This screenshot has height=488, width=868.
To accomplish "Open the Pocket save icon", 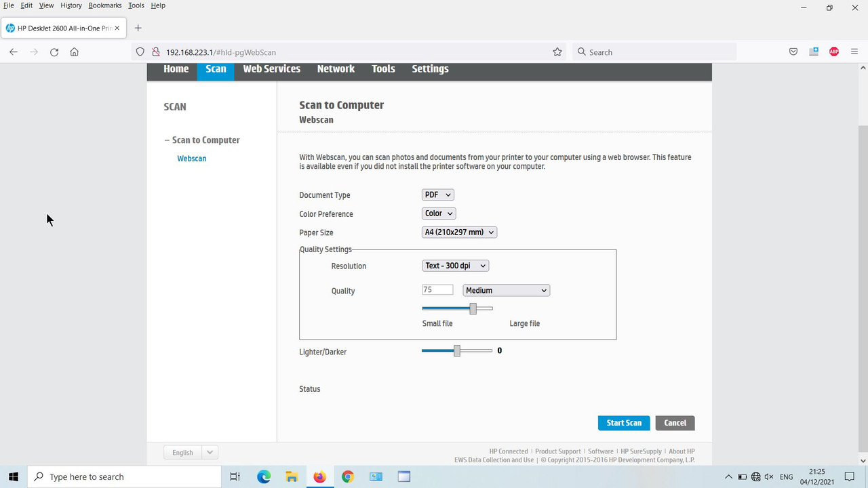I will pos(793,52).
